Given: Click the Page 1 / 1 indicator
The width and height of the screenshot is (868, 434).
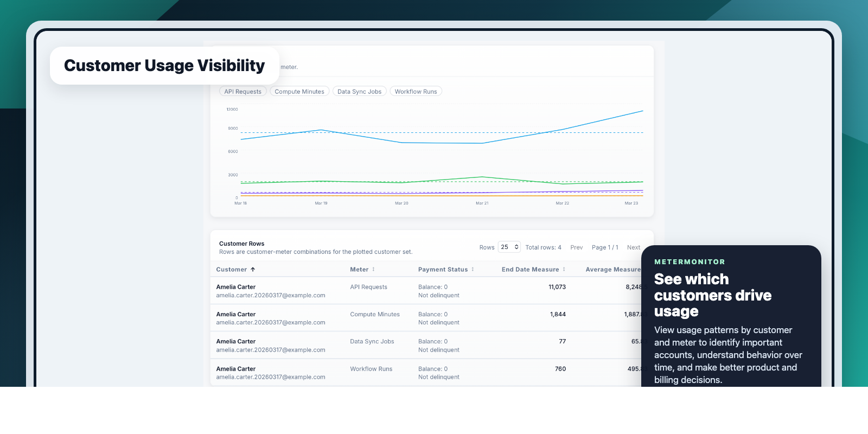Looking at the screenshot, I should tap(605, 247).
